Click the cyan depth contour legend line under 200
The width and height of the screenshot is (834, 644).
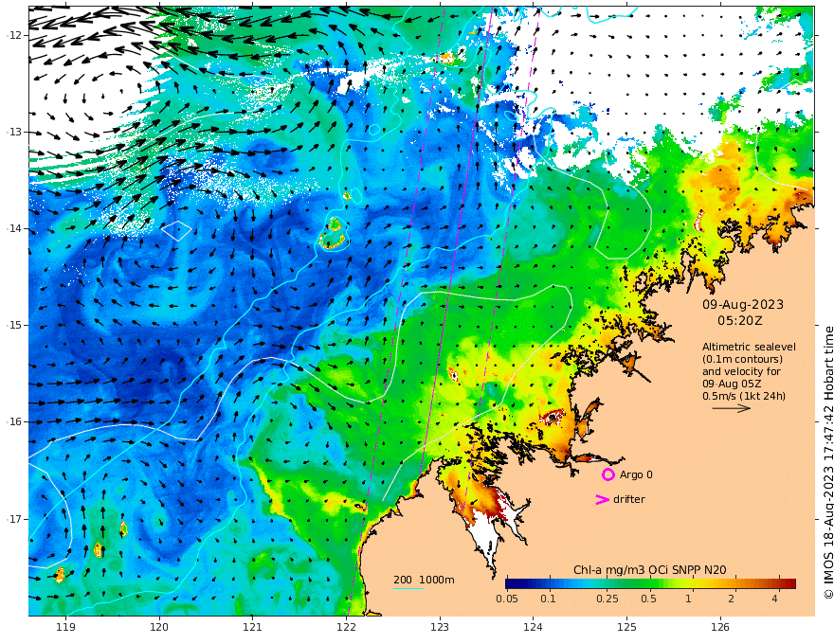(408, 588)
